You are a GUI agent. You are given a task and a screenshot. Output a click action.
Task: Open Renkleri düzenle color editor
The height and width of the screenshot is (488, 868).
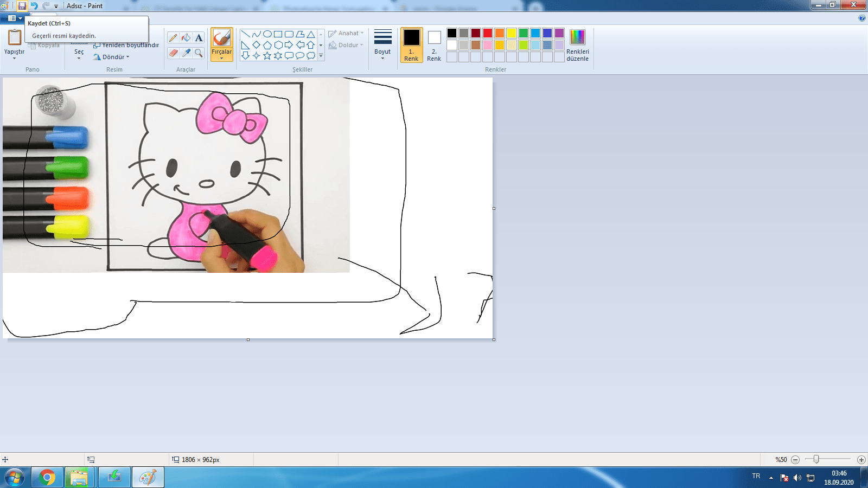click(x=578, y=45)
